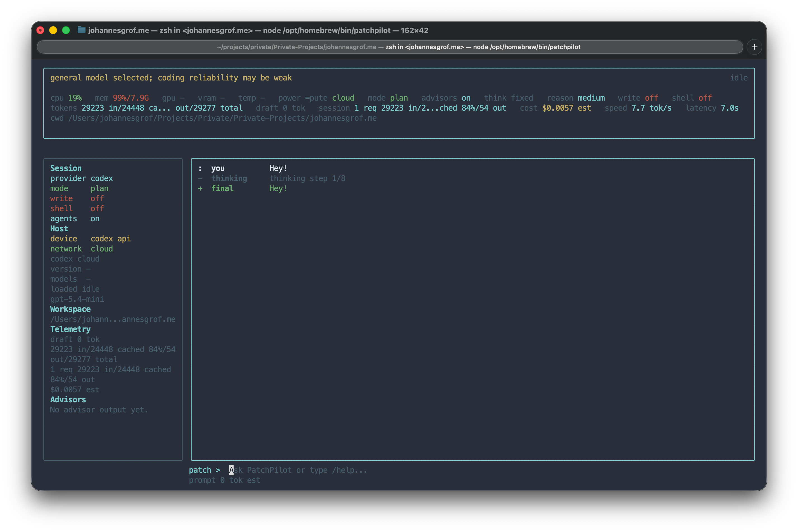
Task: Click 'shell off' row in Session sidebar
Action: click(x=77, y=209)
